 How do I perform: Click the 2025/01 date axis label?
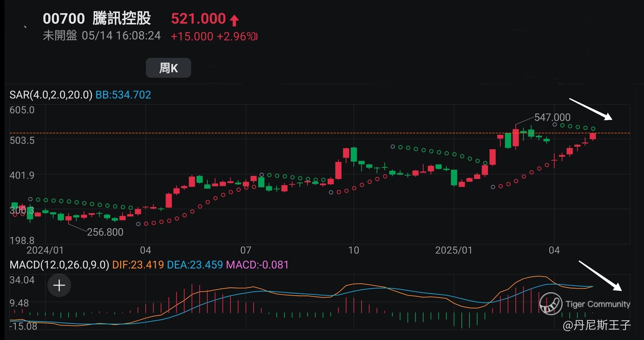[x=454, y=250]
